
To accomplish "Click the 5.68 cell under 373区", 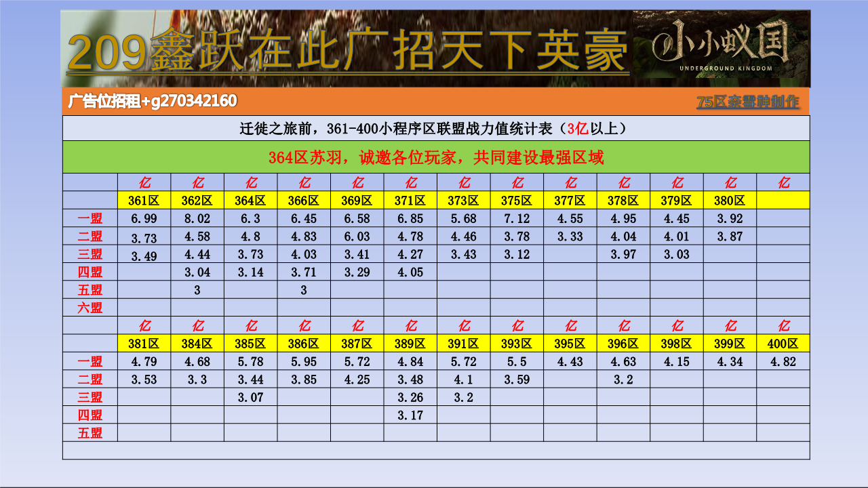I will pos(464,219).
